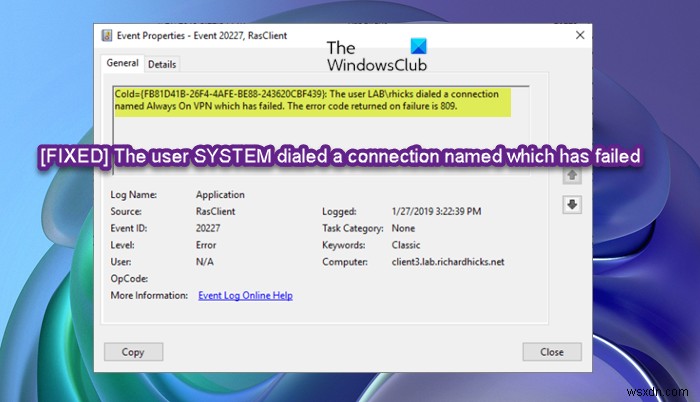Select the User value N/A

coord(204,262)
